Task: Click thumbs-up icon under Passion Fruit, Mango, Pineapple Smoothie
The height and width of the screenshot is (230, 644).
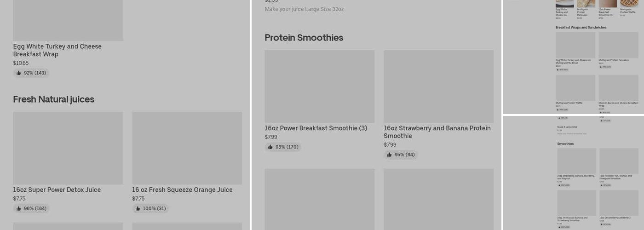Action: click(601, 185)
